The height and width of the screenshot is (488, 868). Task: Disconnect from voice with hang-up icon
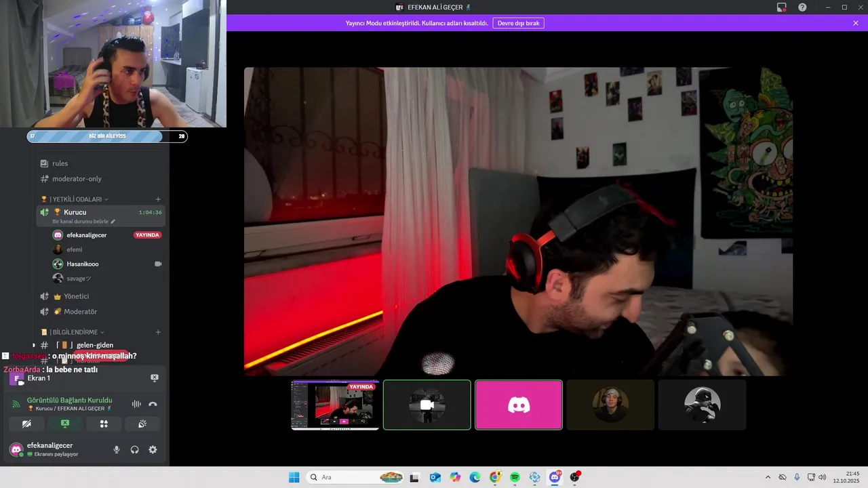153,404
